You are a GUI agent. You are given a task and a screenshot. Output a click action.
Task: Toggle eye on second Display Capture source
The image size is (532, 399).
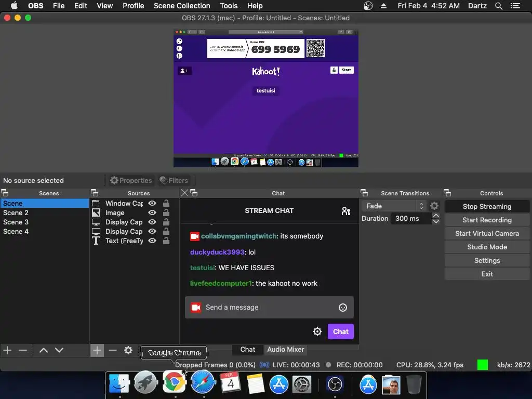coord(152,231)
